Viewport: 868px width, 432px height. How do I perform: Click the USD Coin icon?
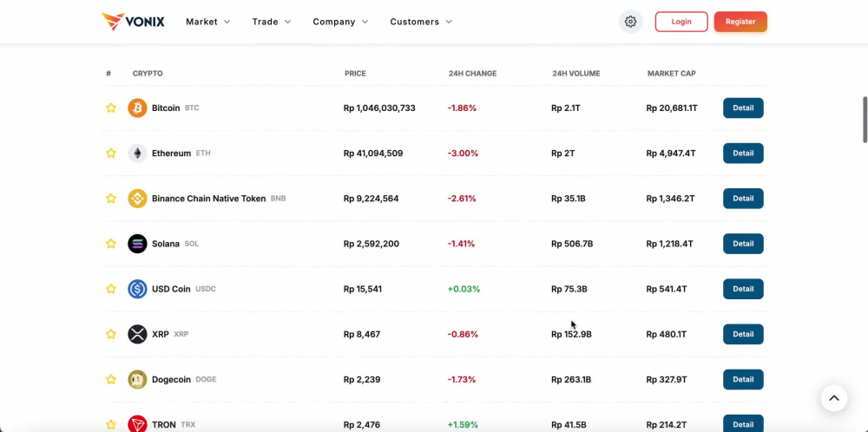click(137, 289)
